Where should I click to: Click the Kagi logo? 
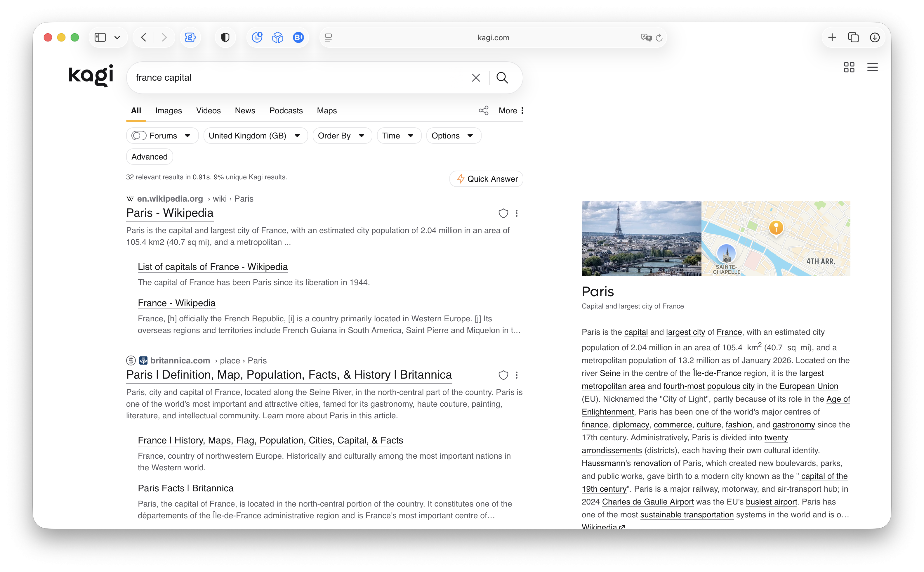tap(91, 76)
